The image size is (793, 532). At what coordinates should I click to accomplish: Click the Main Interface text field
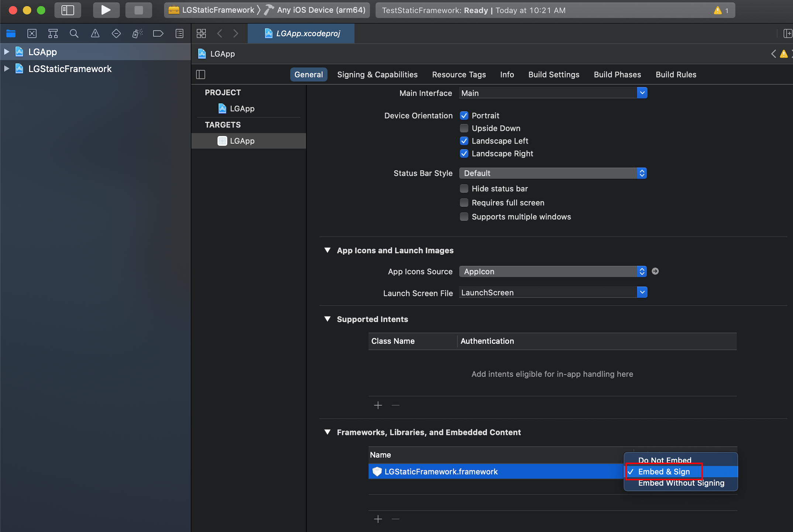pos(548,93)
